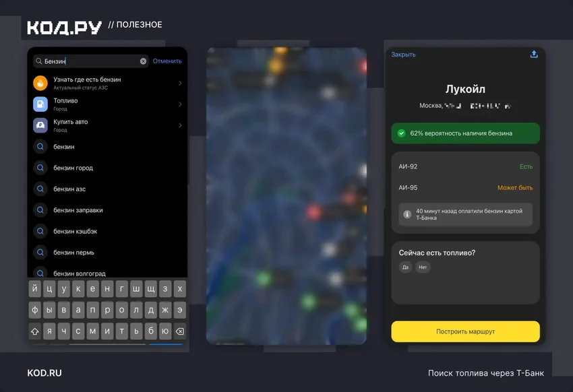This screenshot has height=392, width=573.
Task: Tap the Лукойл station title
Action: point(465,89)
